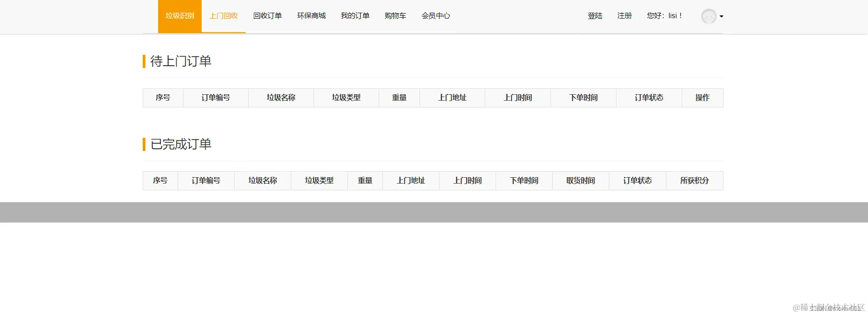Expand the avatar dropdown caret
Image resolution: width=868 pixels, height=315 pixels.
[x=721, y=16]
